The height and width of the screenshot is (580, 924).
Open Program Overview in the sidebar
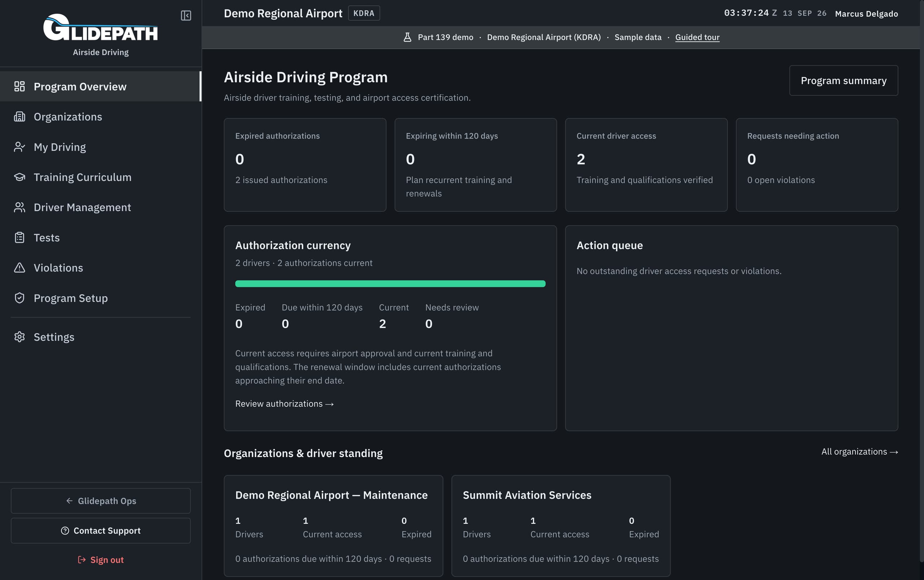[100, 86]
